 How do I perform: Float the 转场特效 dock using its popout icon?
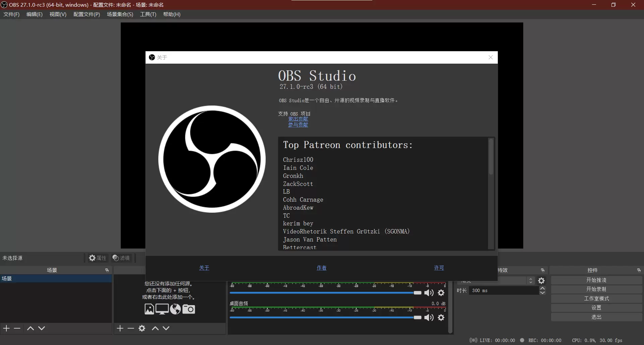click(543, 270)
